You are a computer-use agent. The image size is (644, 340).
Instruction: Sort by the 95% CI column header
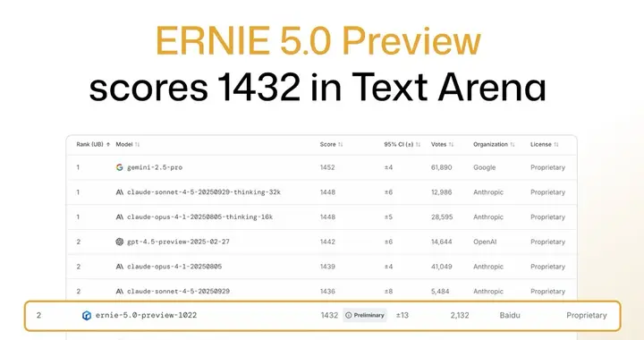402,145
